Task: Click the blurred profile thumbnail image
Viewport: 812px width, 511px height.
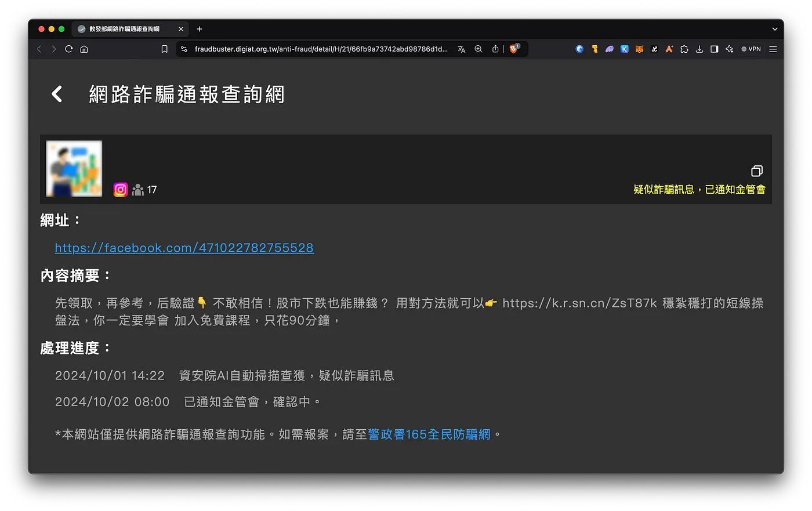Action: click(x=74, y=169)
